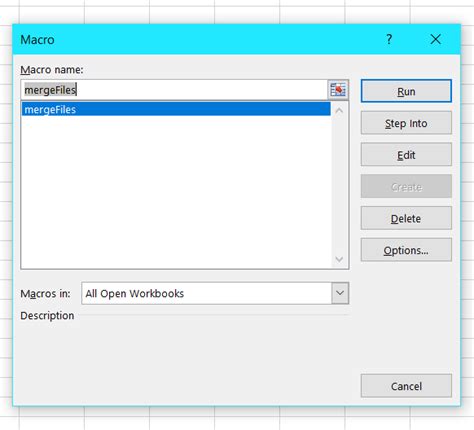Close the Macro dialog with X

[435, 40]
